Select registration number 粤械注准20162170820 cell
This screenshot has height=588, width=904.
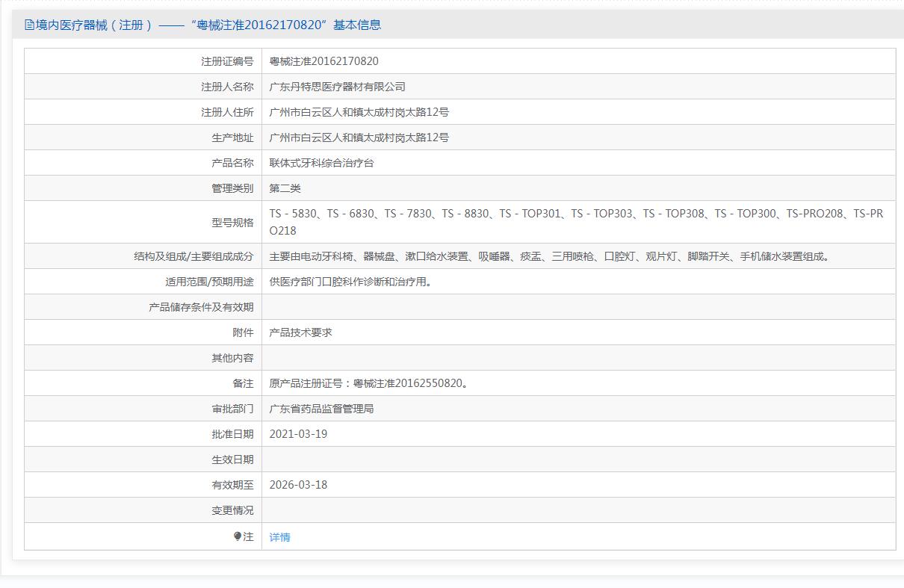[x=324, y=61]
